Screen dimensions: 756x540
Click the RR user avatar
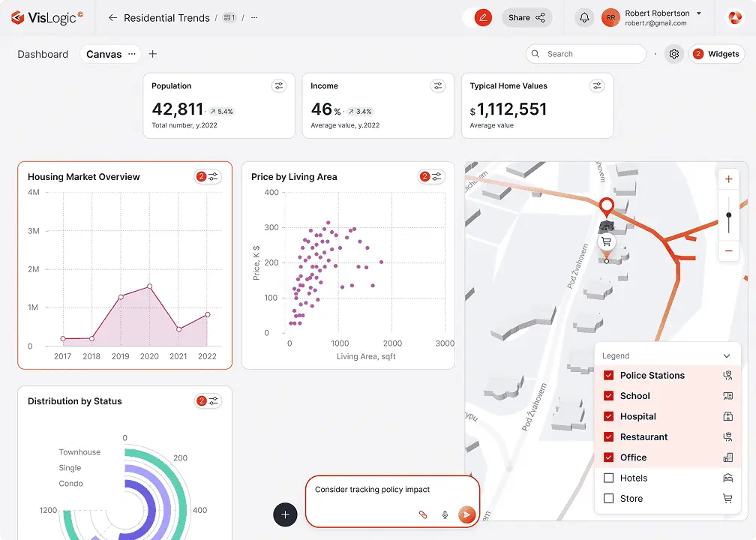tap(610, 18)
